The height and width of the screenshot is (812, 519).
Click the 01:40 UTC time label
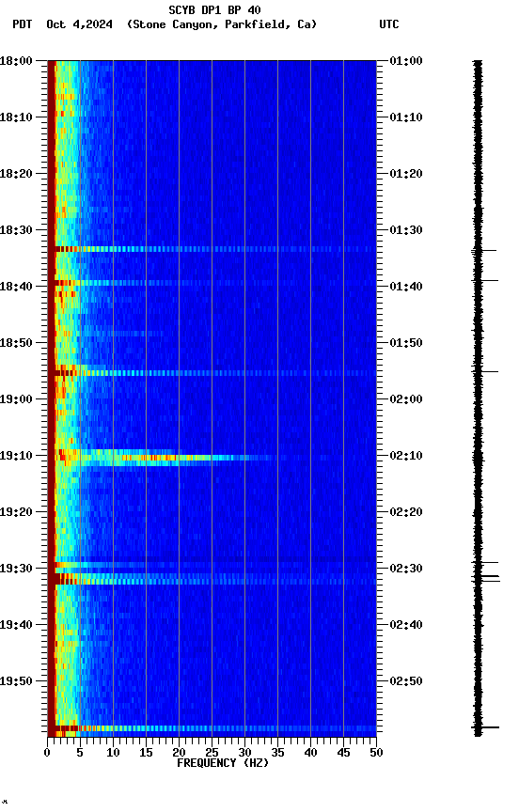click(406, 287)
